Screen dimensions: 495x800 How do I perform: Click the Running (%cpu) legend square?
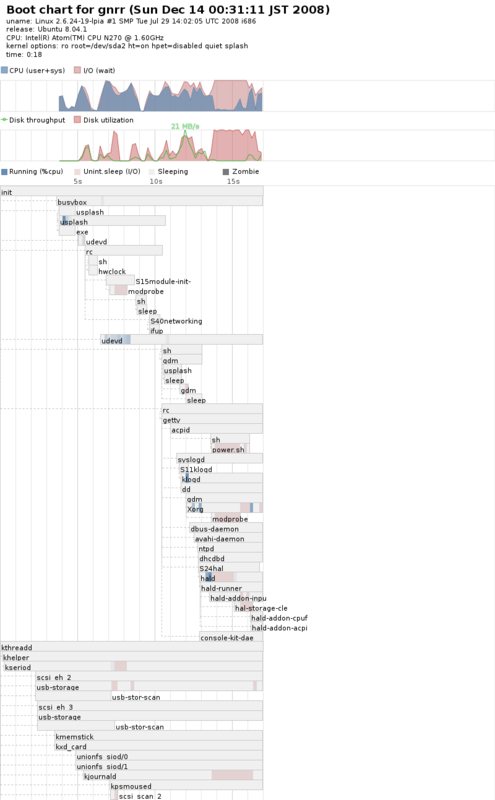4,172
